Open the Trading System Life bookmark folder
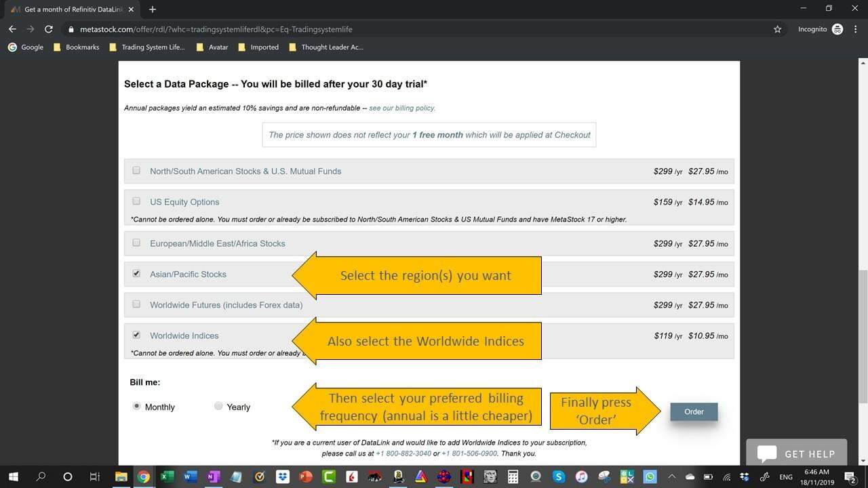Screen dimensions: 868x488 coord(146,47)
